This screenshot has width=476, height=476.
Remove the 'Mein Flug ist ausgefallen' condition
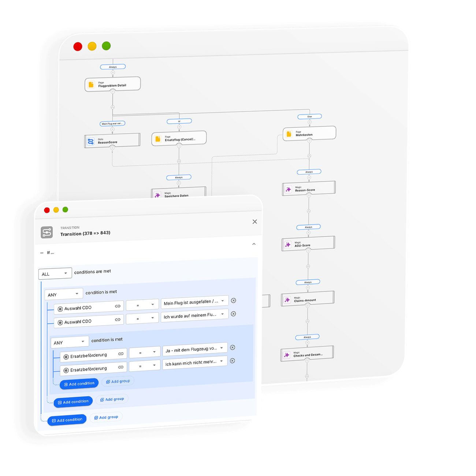234,301
